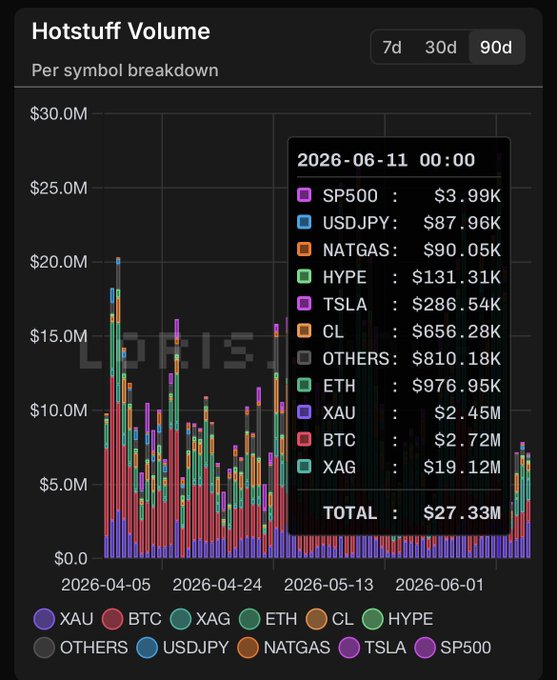The height and width of the screenshot is (680, 557).
Task: Click the $30.0M y-axis label
Action: click(59, 114)
